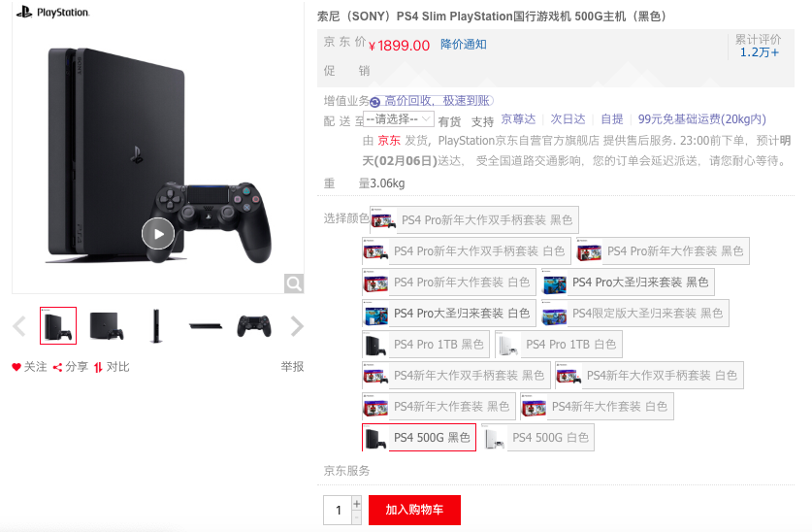Click the quantity input field
This screenshot has height=532, width=812.
click(339, 511)
